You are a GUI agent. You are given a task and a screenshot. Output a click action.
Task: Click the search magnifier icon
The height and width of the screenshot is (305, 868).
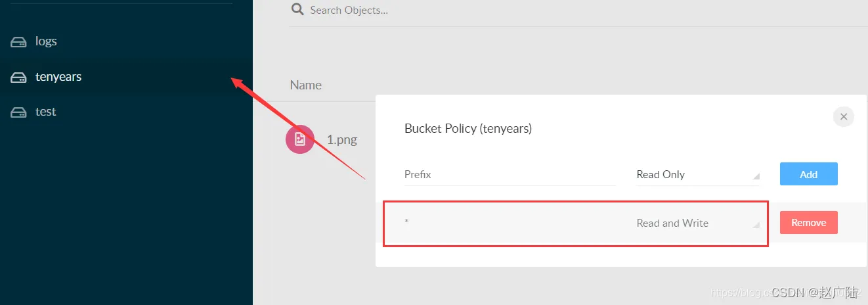(x=297, y=9)
